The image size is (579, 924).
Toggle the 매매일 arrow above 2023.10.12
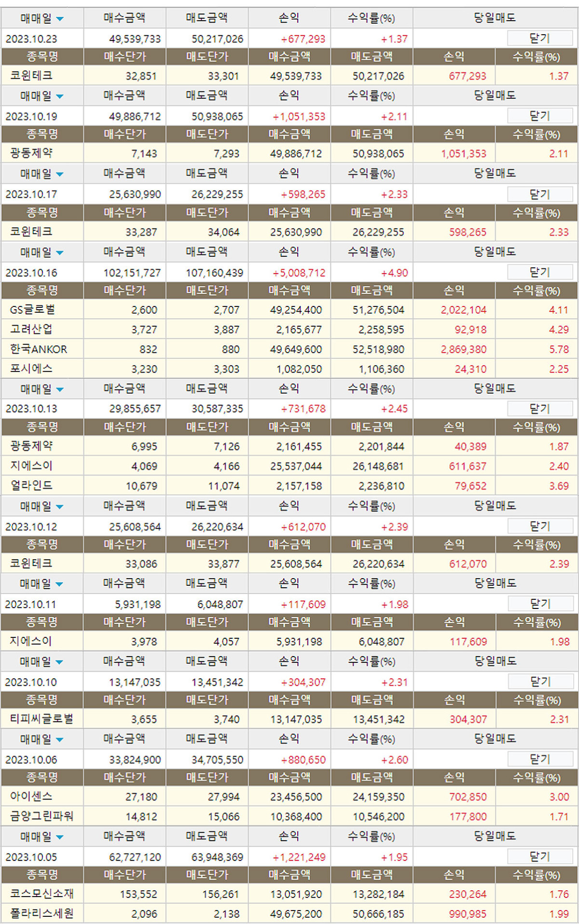click(x=60, y=507)
